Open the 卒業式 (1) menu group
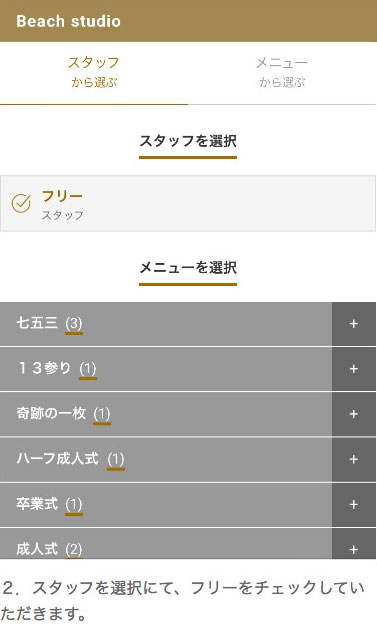The image size is (377, 643). 166,504
